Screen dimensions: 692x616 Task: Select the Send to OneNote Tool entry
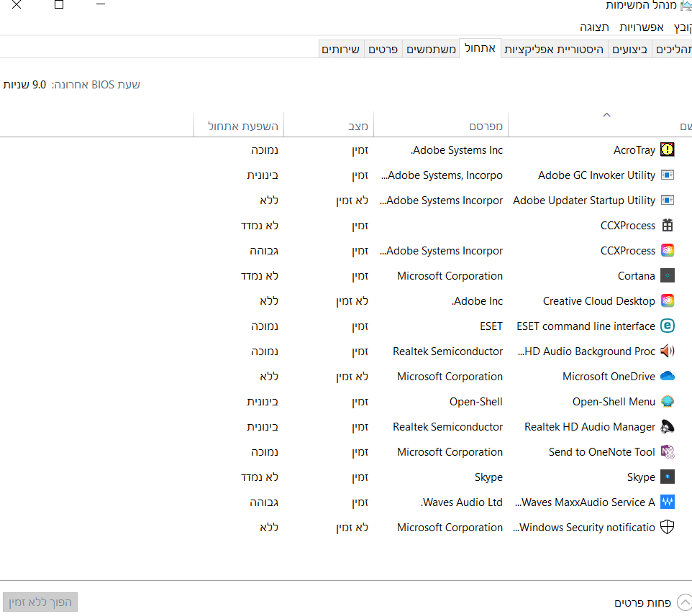pyautogui.click(x=602, y=452)
